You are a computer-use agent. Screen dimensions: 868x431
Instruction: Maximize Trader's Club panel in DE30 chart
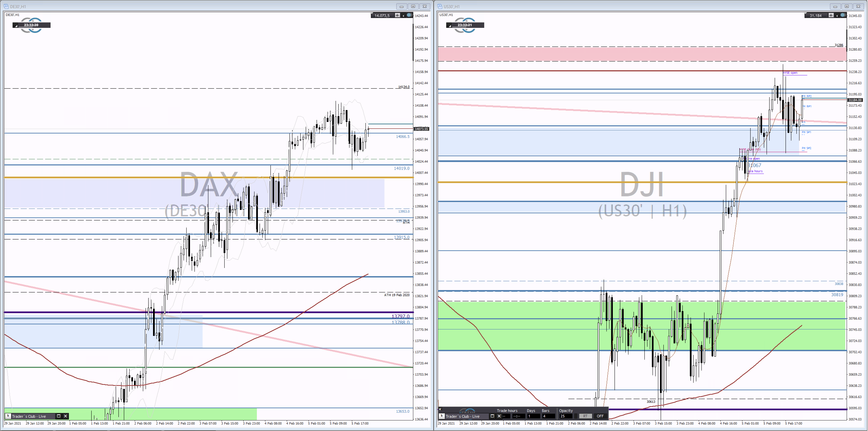click(59, 416)
